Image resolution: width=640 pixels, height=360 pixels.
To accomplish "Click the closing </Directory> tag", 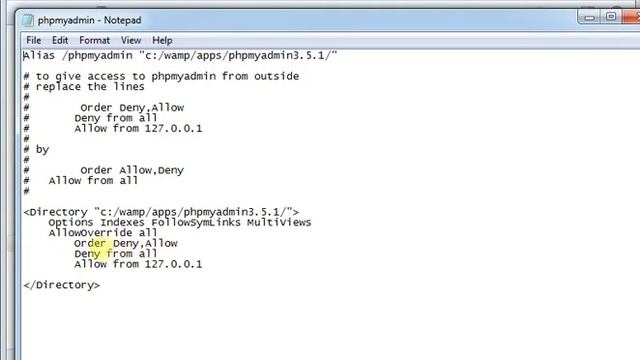I will click(x=62, y=285).
